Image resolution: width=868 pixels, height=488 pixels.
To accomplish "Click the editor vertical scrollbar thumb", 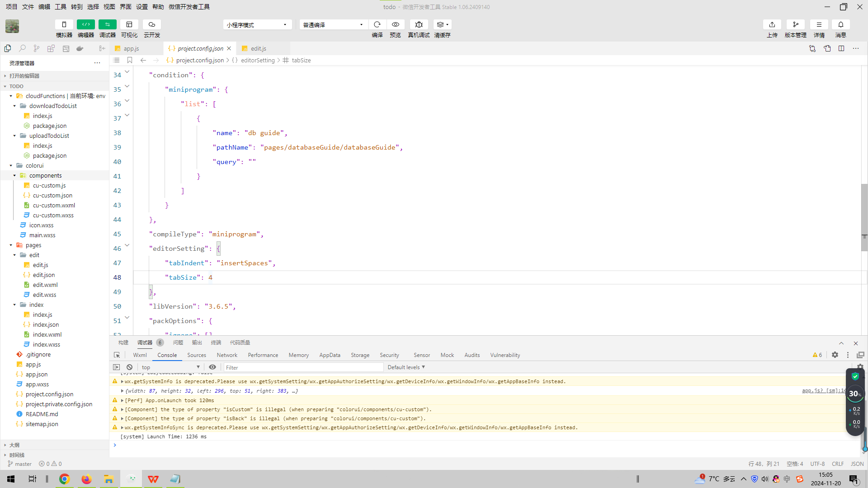I will (x=864, y=217).
